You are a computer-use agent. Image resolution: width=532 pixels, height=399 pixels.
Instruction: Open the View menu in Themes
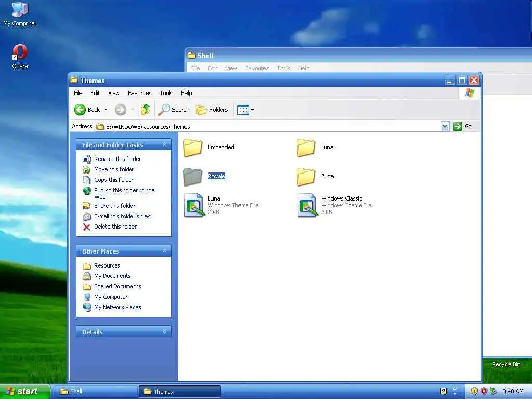tap(114, 93)
